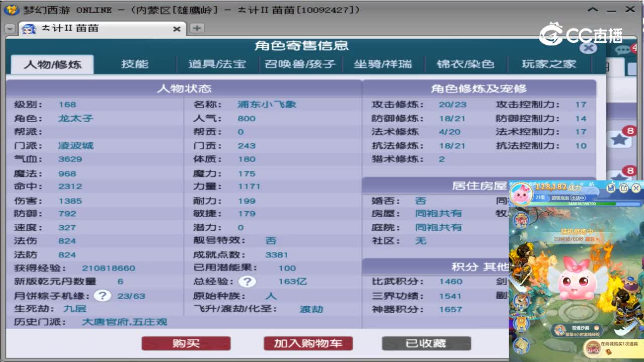
Task: Open help tooltip beside 总经验
Action: (x=248, y=282)
